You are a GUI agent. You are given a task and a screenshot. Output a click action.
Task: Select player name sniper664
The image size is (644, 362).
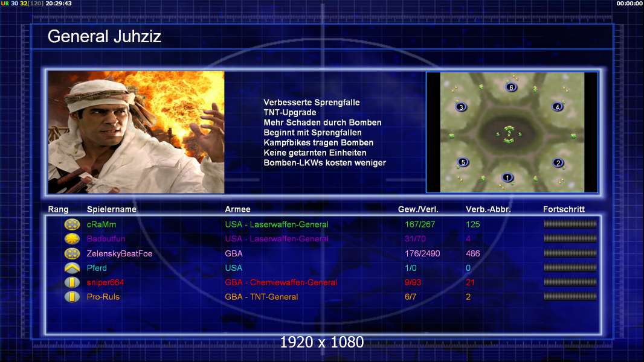tap(105, 282)
